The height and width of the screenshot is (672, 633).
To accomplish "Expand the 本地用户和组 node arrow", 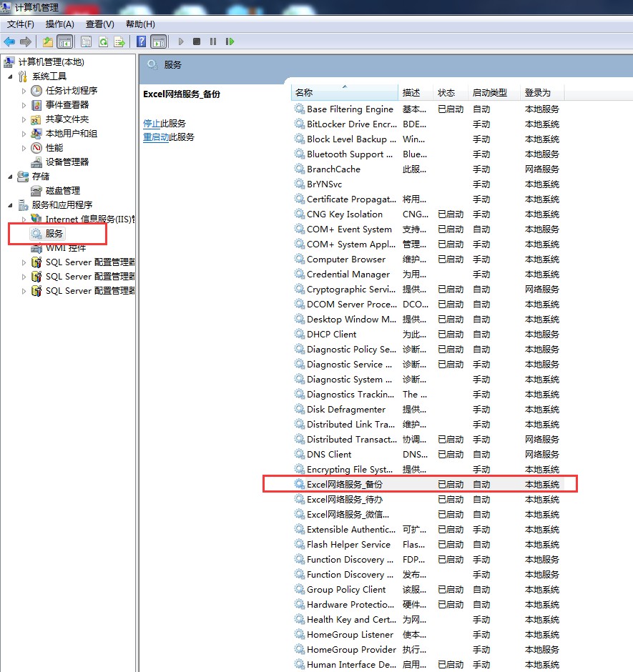I will [x=24, y=134].
